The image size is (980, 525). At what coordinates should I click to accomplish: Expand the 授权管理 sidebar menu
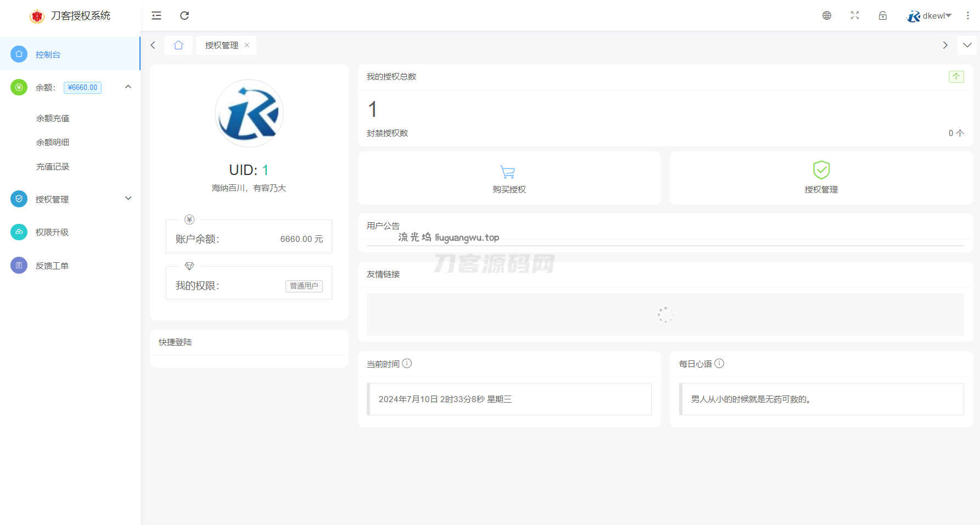coord(128,199)
